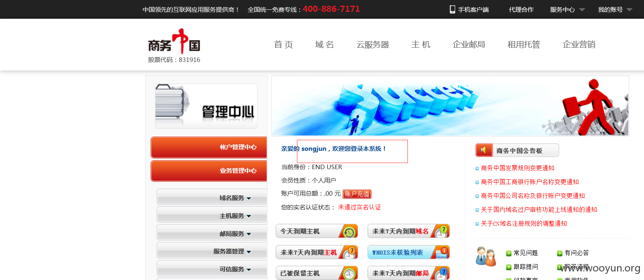This screenshot has width=644, height=280.
Task: Open the 首页 navigation item
Action: (283, 44)
